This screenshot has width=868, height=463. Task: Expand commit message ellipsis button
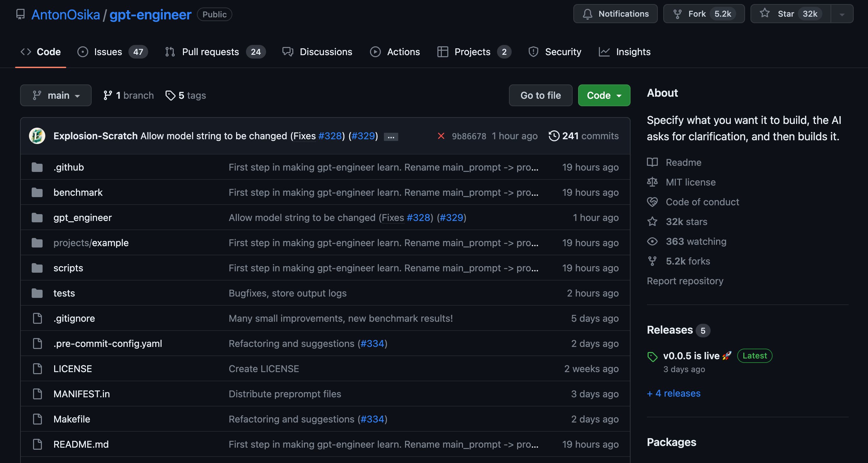tap(391, 137)
